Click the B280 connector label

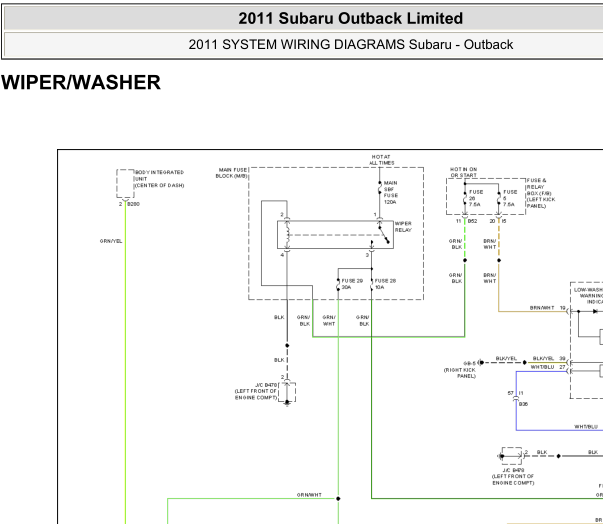[x=133, y=204]
